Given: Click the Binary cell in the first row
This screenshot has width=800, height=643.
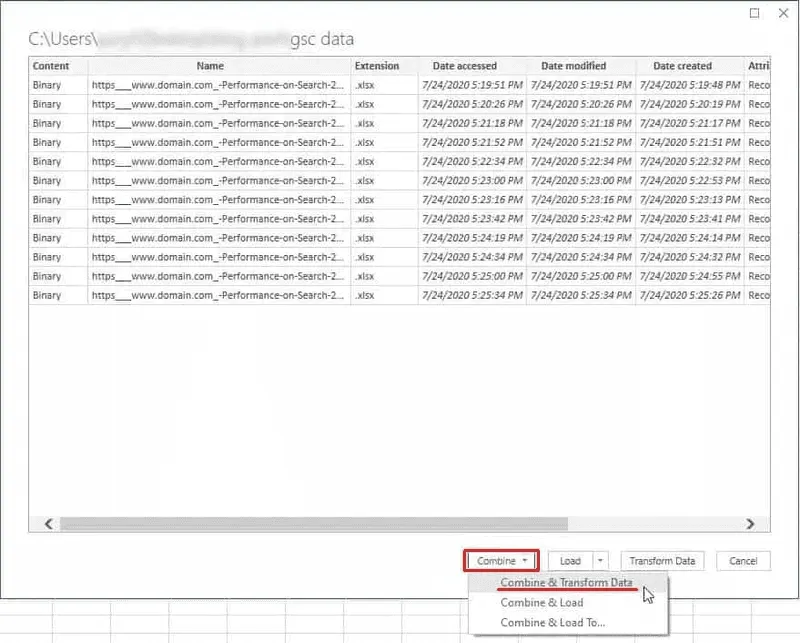Looking at the screenshot, I should 47,86.
